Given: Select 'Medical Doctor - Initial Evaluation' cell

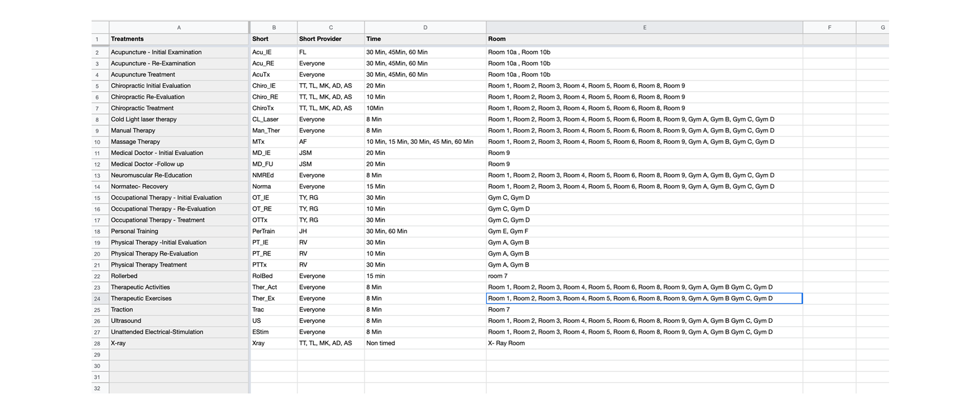Looking at the screenshot, I should click(x=179, y=153).
